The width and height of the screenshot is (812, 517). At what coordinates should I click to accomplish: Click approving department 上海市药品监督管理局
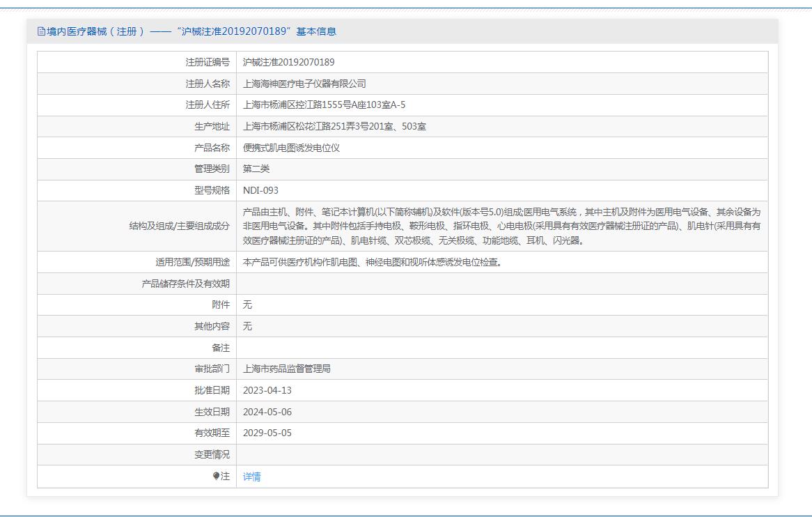pyautogui.click(x=286, y=369)
